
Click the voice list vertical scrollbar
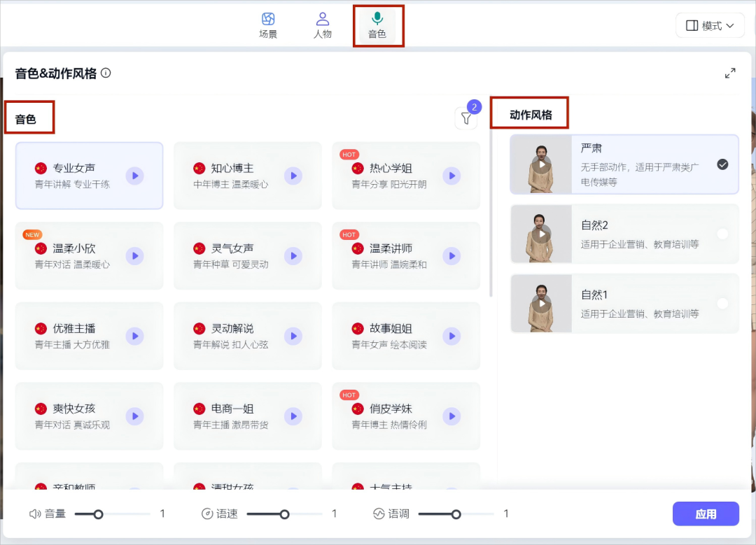pos(491,212)
